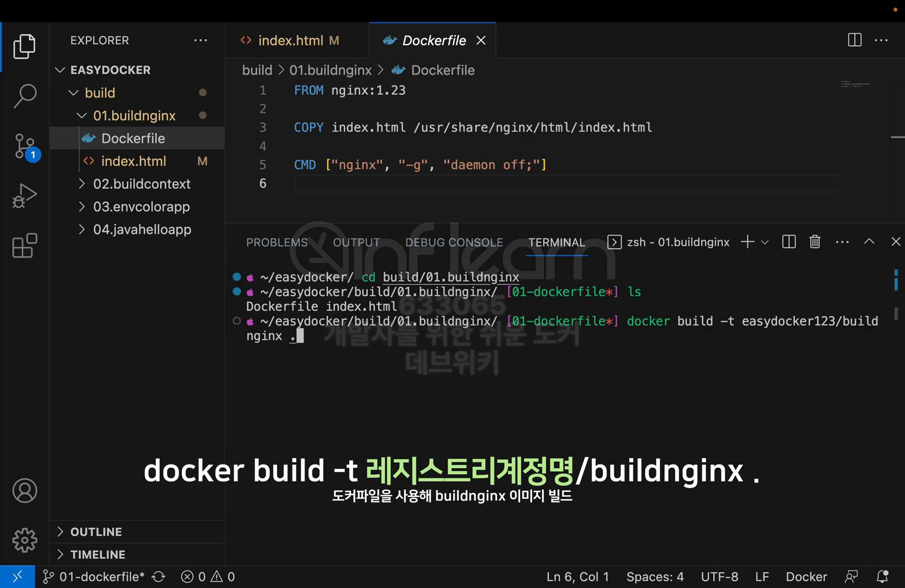Click 01-dockerfile* branch in status bar
The height and width of the screenshot is (588, 905).
[x=94, y=577]
